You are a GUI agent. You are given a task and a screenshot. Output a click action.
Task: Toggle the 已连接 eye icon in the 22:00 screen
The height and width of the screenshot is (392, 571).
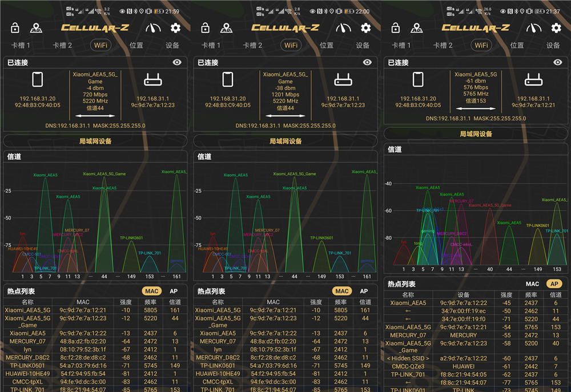coord(367,62)
